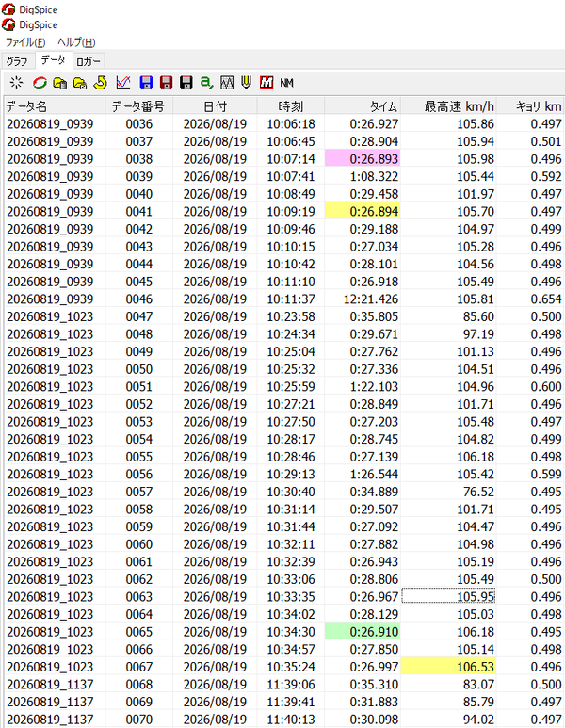565x728 pixels.
Task: Open the ヘルプ(H) menu
Action: [x=76, y=42]
